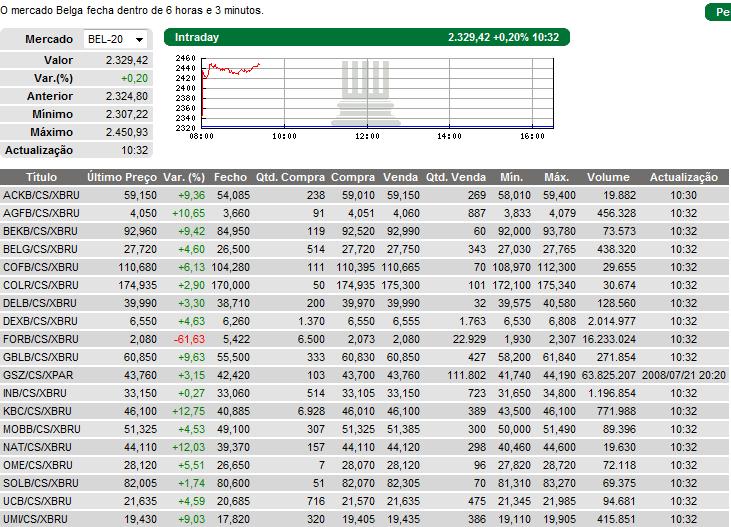Click BEKB last price 92,960
This screenshot has width=731, height=527.
tap(140, 231)
